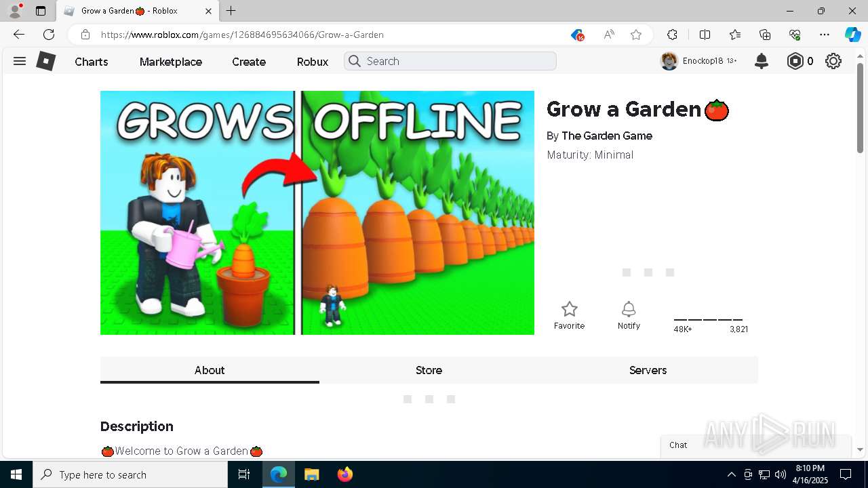
Task: Open The Garden Game creator link
Action: pyautogui.click(x=607, y=136)
